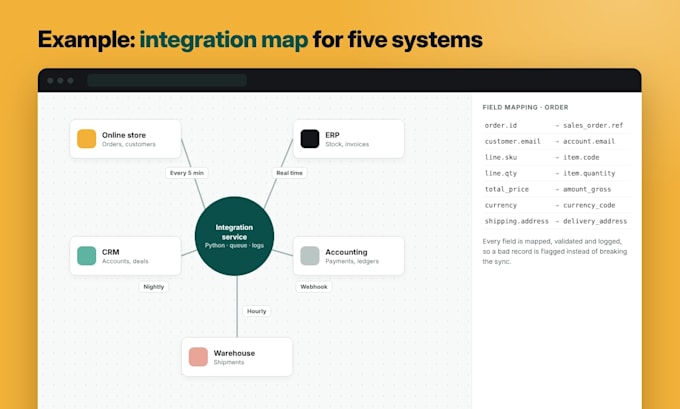The height and width of the screenshot is (409, 680).
Task: Click 'Shipments' subtitle text
Action: click(x=229, y=363)
